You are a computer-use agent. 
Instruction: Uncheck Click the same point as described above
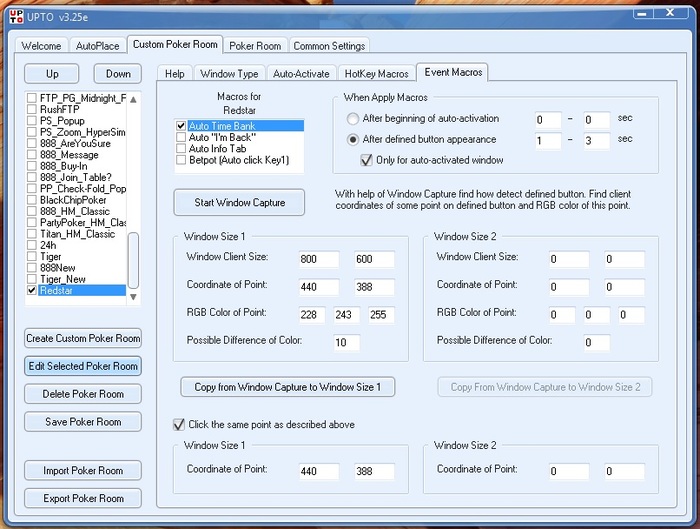click(x=179, y=424)
